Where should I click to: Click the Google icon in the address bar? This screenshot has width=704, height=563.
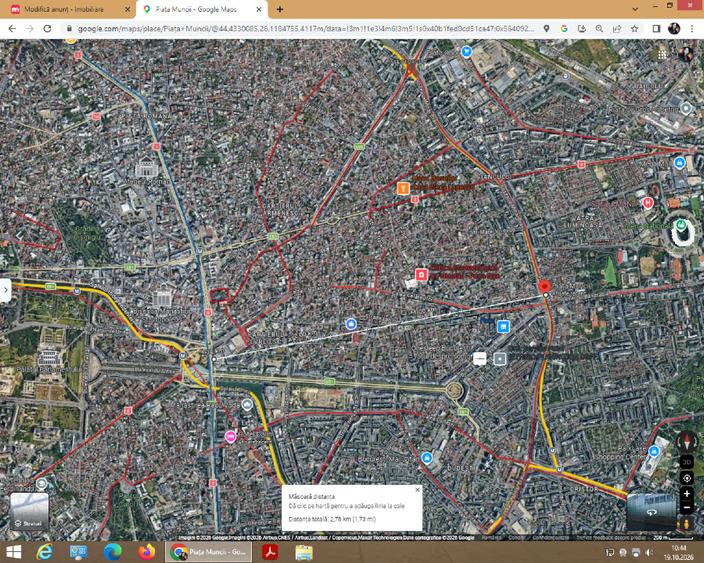(x=564, y=29)
